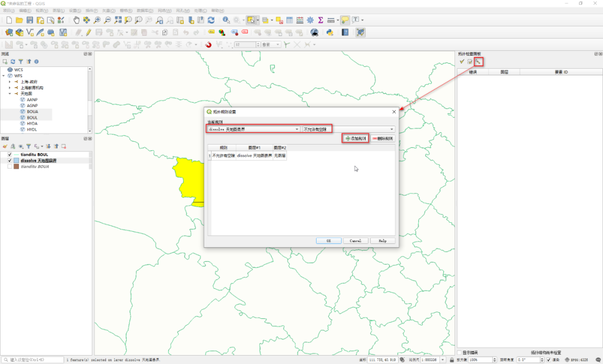Create a new project with the blank page icon
The height and width of the screenshot is (364, 603).
coord(9,20)
